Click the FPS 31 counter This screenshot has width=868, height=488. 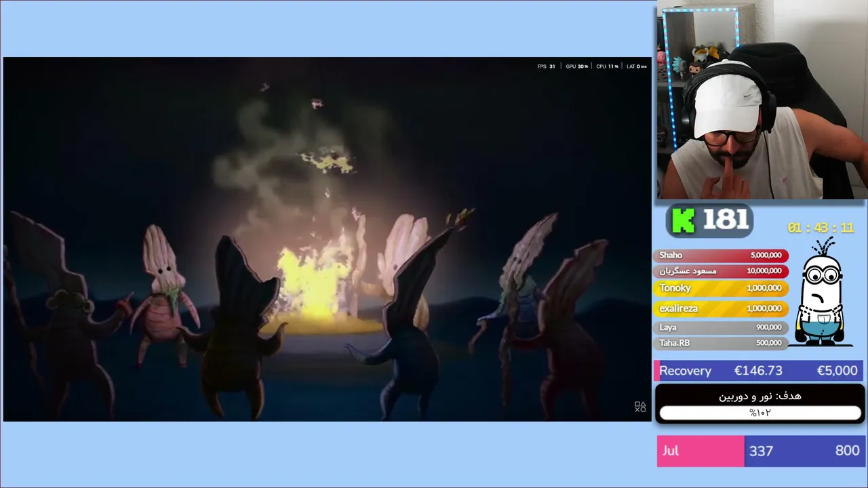pyautogui.click(x=547, y=66)
